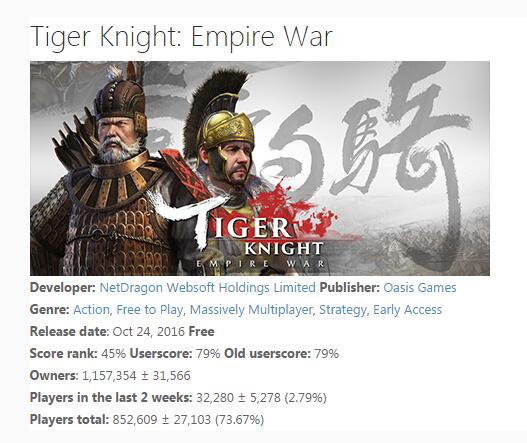Select the Action genre link
Image resolution: width=527 pixels, height=443 pixels.
click(91, 310)
